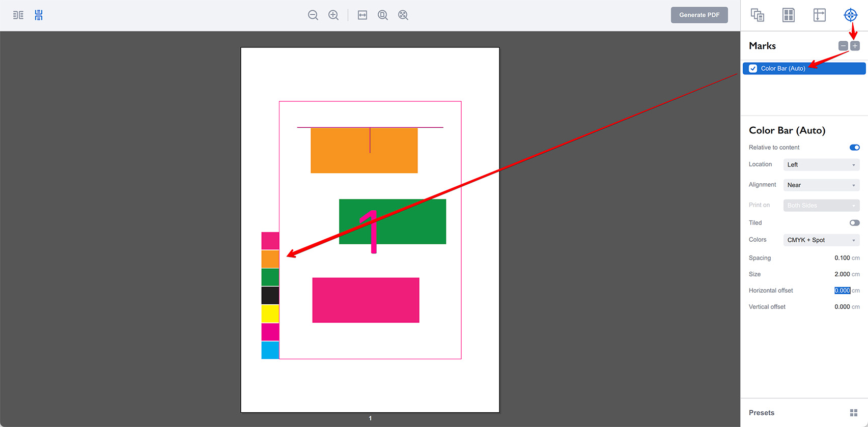Click the actual-size zoom icon
The image size is (868, 427).
coord(403,15)
